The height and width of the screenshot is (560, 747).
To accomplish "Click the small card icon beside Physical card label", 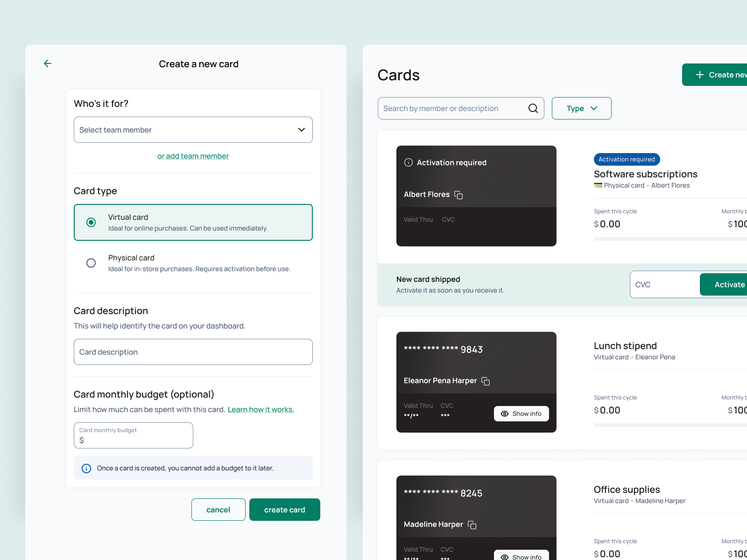I will click(598, 185).
